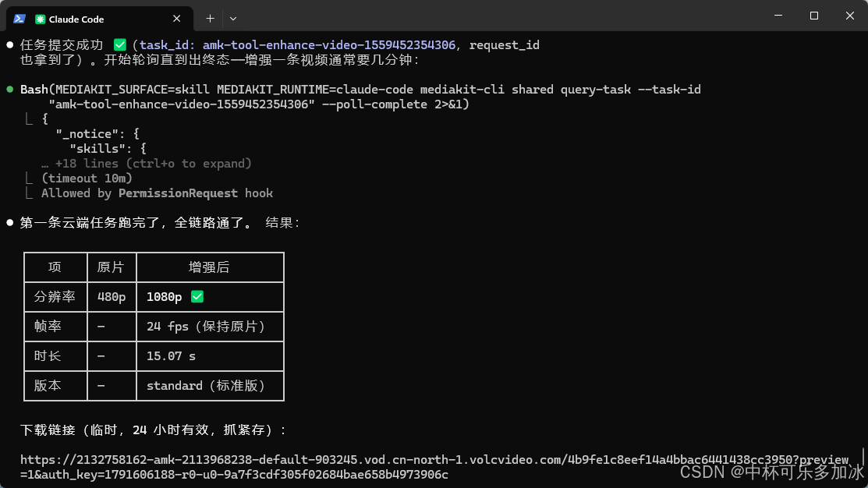This screenshot has height=488, width=868.
Task: Click 'Allowed by PermissionRequest hook' line
Action: point(157,193)
